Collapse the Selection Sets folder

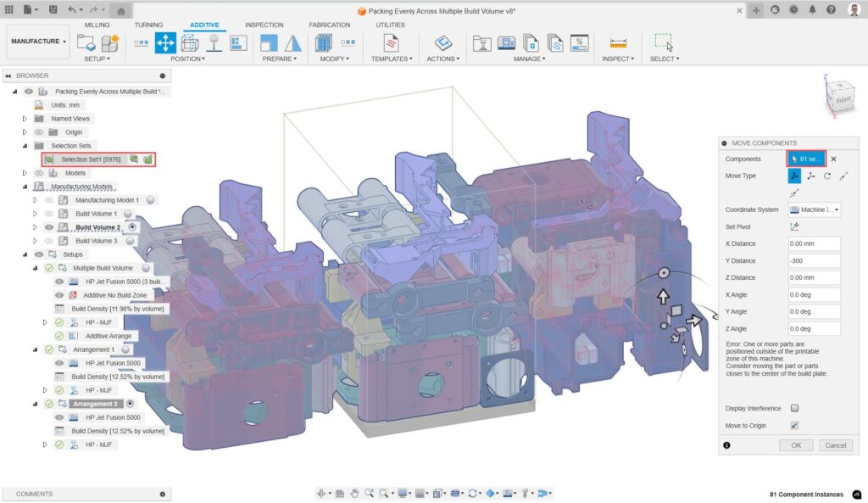25,146
